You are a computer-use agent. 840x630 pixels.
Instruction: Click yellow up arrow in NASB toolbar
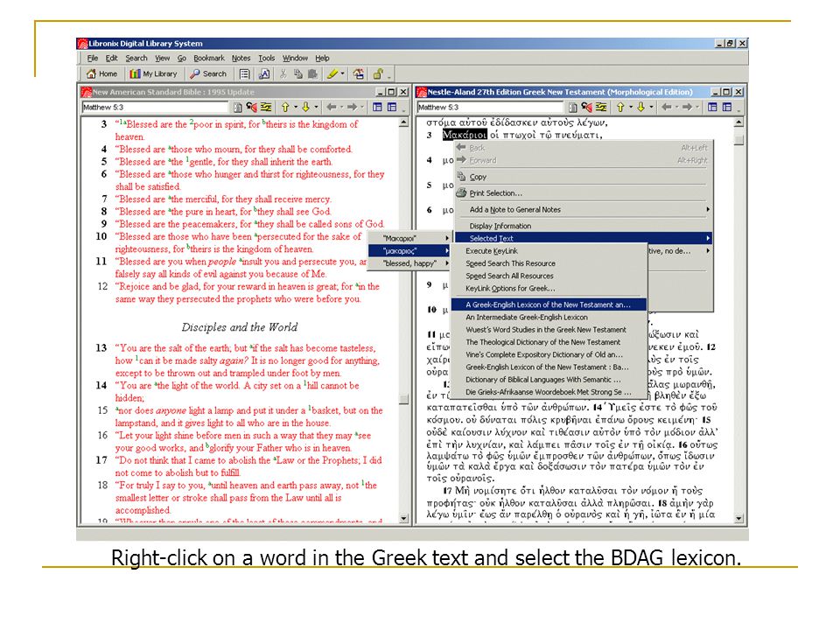(x=285, y=107)
